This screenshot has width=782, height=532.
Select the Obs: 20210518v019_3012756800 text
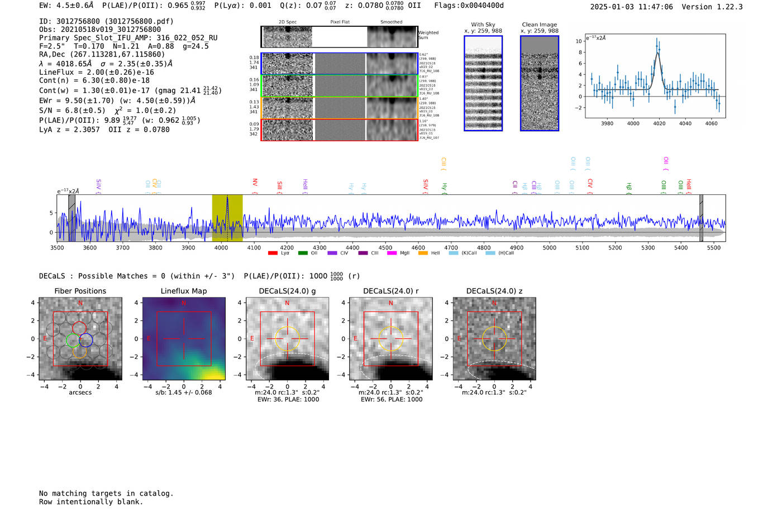100,30
